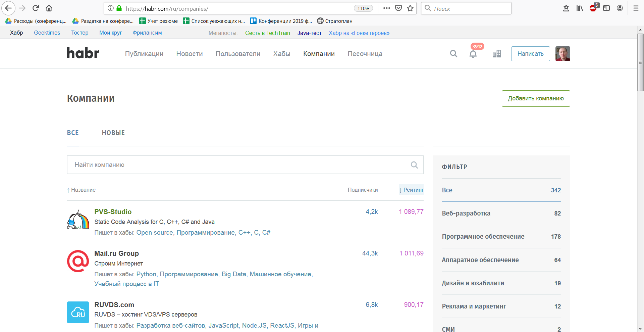
Task: Click the magnifier in company search field
Action: (414, 165)
